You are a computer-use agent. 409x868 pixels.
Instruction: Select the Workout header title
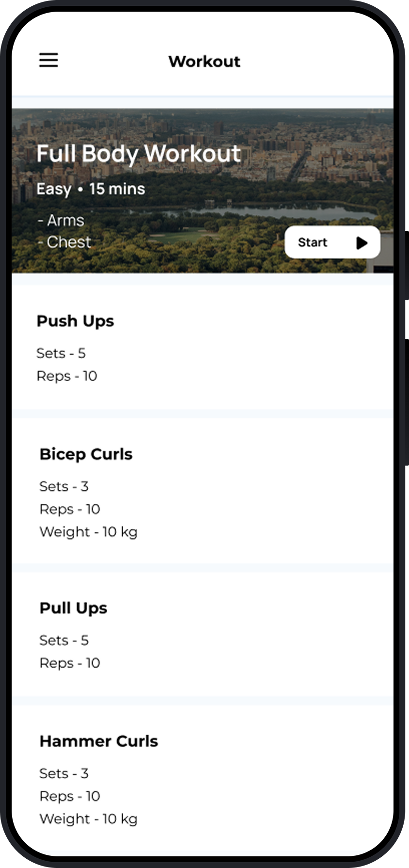204,62
